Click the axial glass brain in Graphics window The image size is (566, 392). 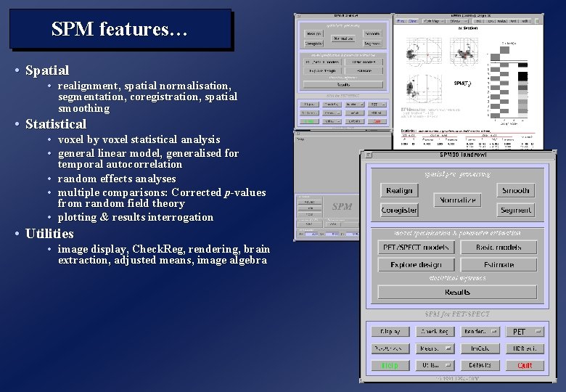[x=424, y=89]
